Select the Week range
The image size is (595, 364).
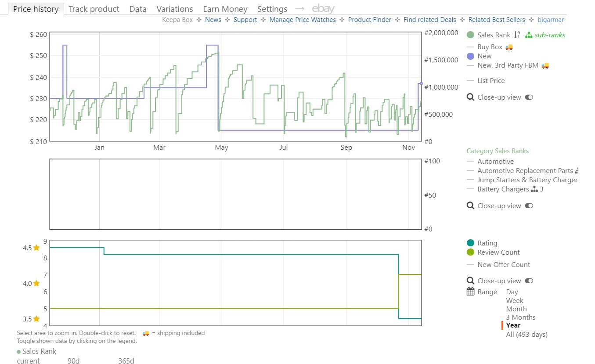pyautogui.click(x=515, y=301)
